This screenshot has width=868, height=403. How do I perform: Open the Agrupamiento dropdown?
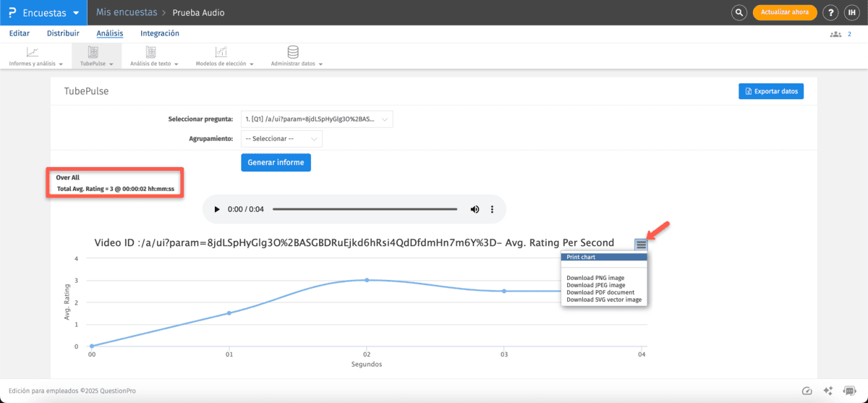tap(281, 138)
